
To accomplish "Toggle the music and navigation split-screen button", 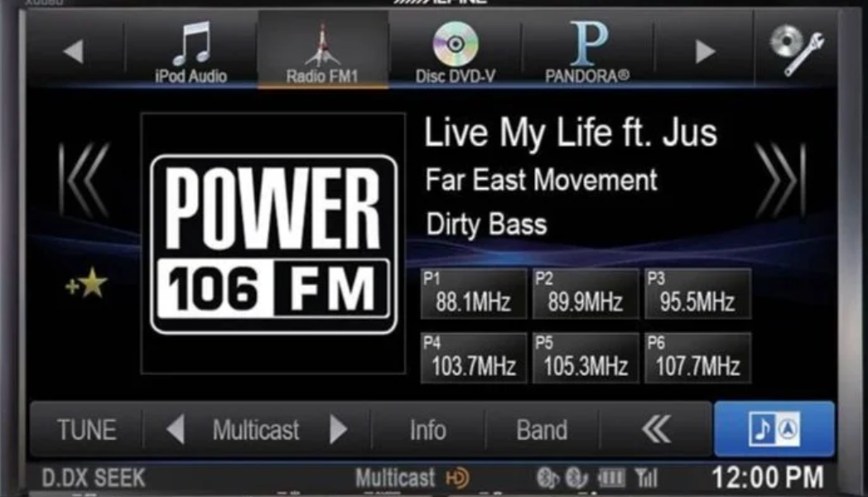I will click(x=774, y=429).
